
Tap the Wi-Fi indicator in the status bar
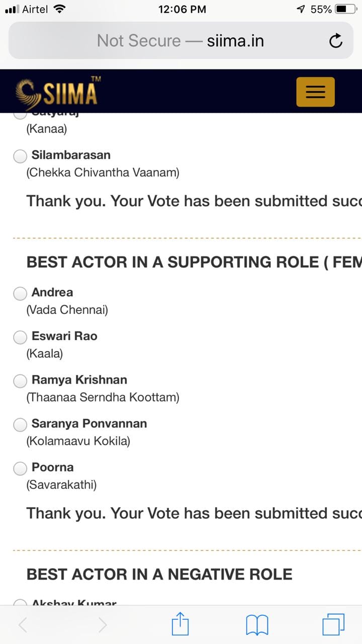59,9
